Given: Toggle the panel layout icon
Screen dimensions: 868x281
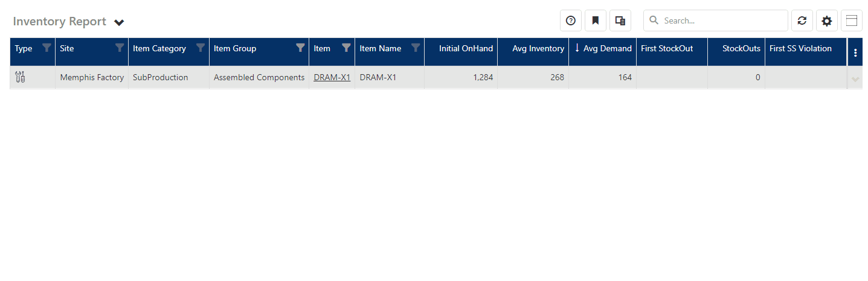Looking at the screenshot, I should [x=852, y=21].
